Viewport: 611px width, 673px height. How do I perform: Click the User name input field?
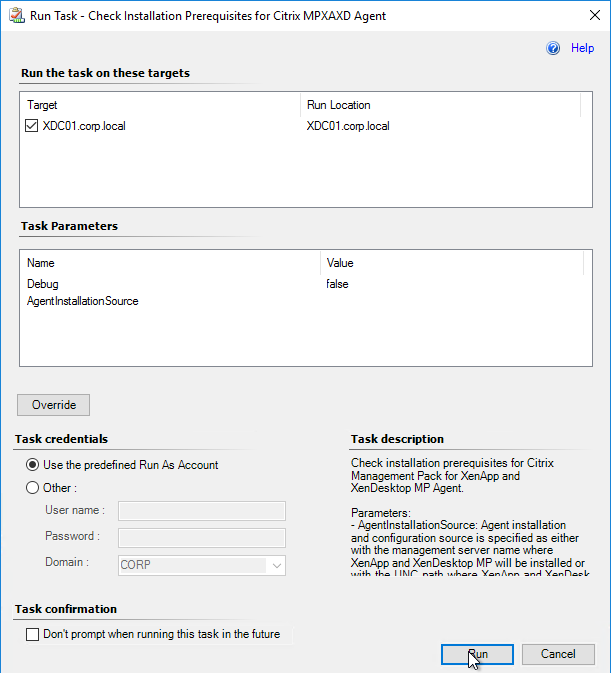coord(202,511)
